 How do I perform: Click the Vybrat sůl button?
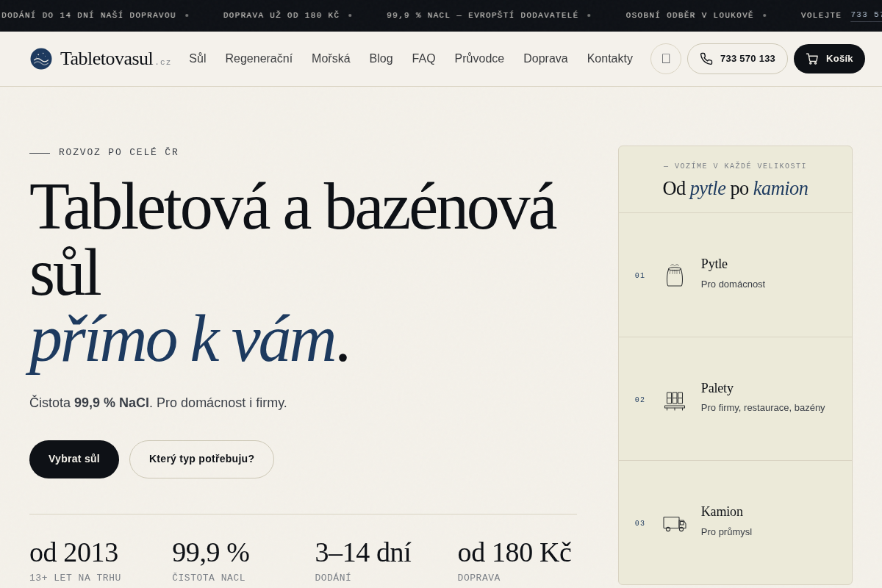(x=74, y=459)
